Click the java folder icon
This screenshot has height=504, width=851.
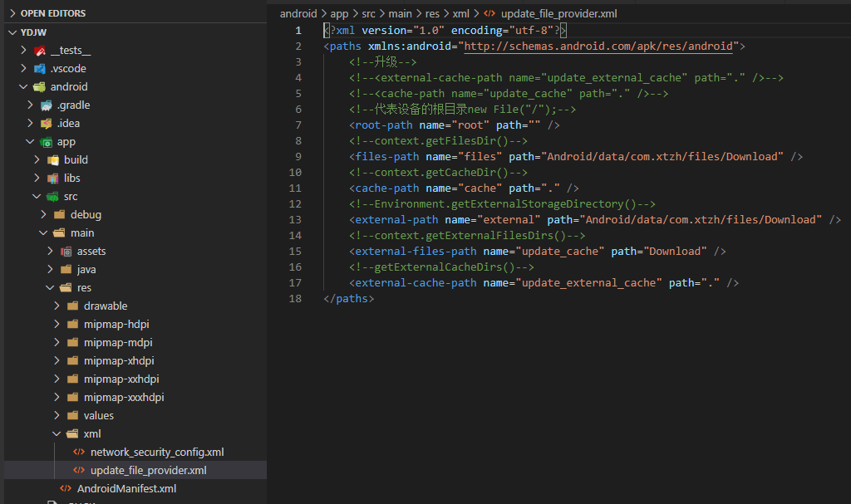click(x=66, y=270)
